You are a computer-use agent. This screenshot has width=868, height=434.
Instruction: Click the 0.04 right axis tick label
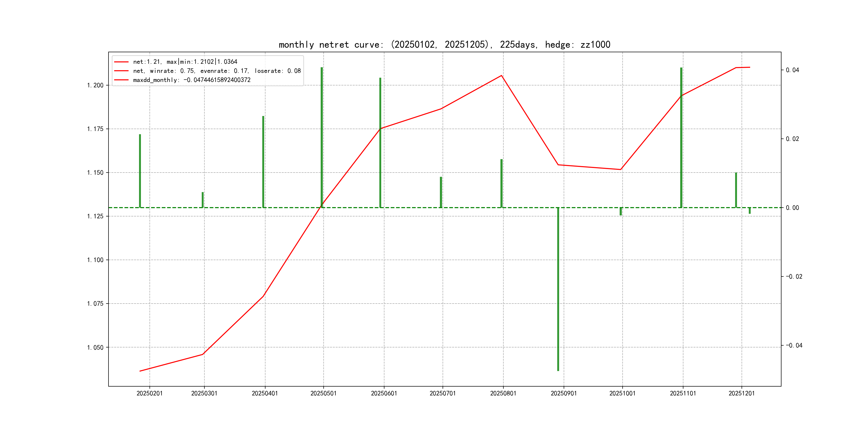[792, 70]
